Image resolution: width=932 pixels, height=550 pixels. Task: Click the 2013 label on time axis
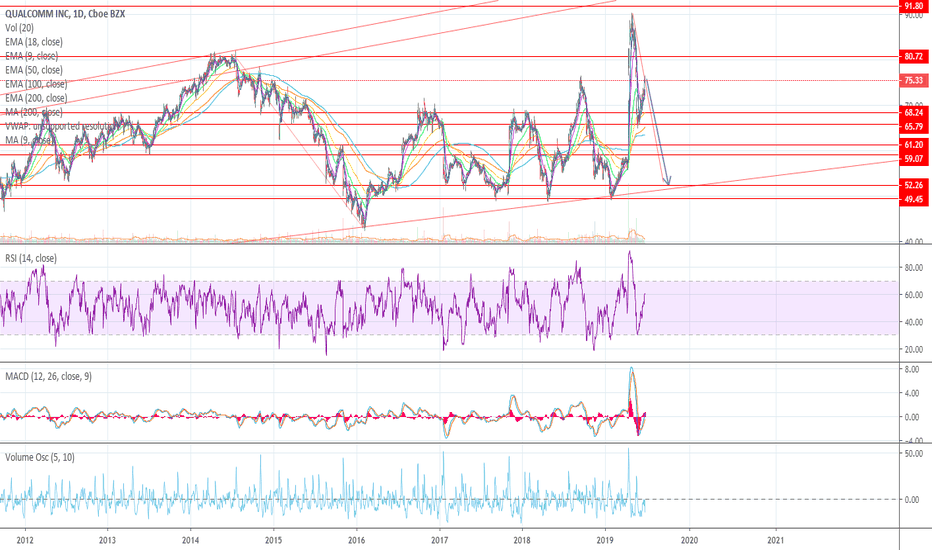(107, 540)
